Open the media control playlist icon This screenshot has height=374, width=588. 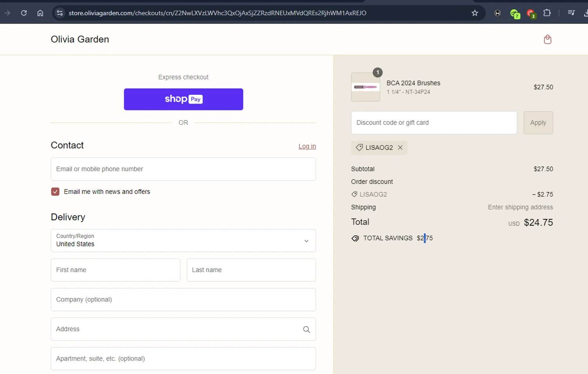(x=571, y=13)
